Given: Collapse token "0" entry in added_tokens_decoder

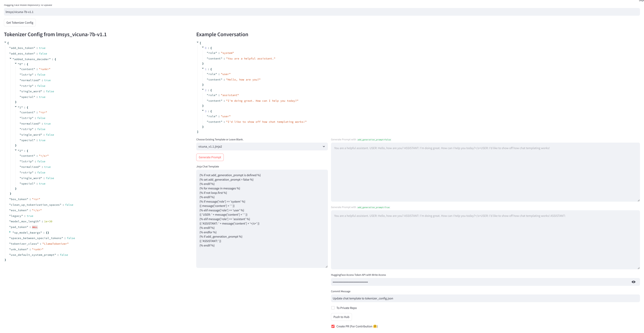Looking at the screenshot, I should pos(16,64).
